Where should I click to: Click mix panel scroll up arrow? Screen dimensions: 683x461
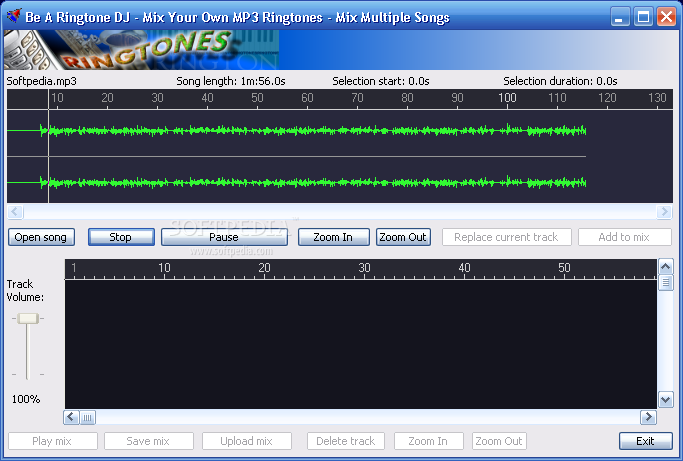click(665, 266)
